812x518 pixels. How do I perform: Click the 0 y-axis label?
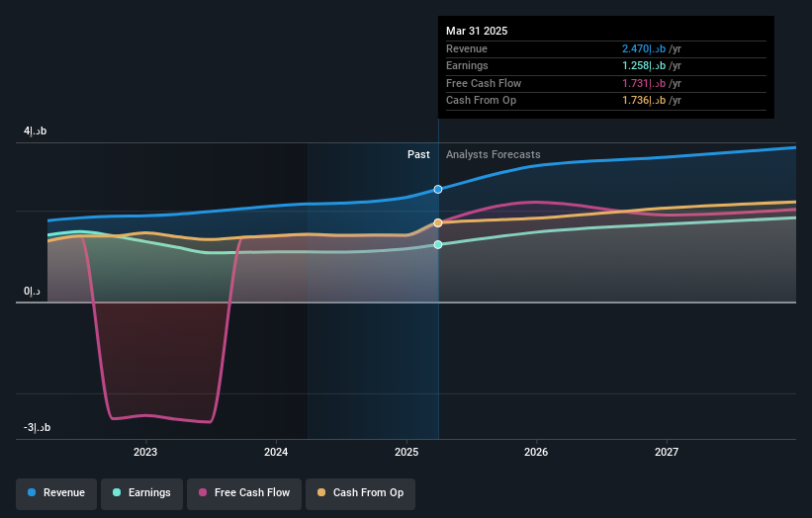[32, 292]
